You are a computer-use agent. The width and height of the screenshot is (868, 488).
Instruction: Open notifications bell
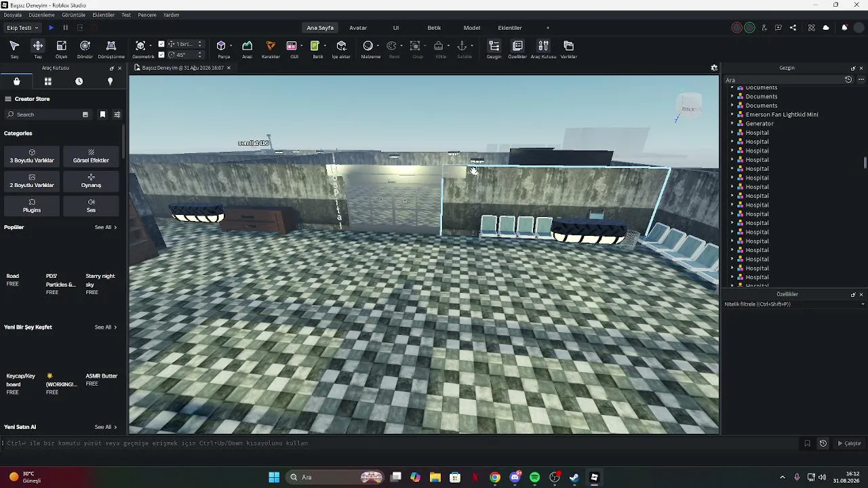(x=844, y=28)
